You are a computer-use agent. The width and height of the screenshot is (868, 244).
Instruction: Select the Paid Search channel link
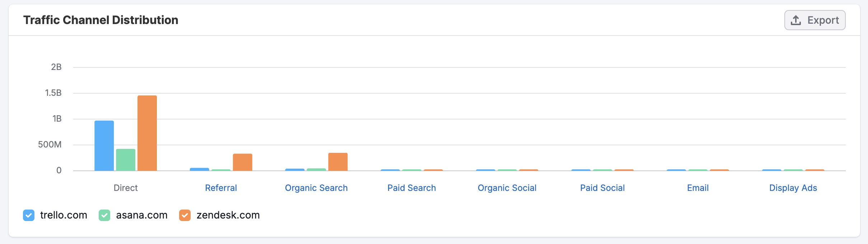(x=411, y=188)
